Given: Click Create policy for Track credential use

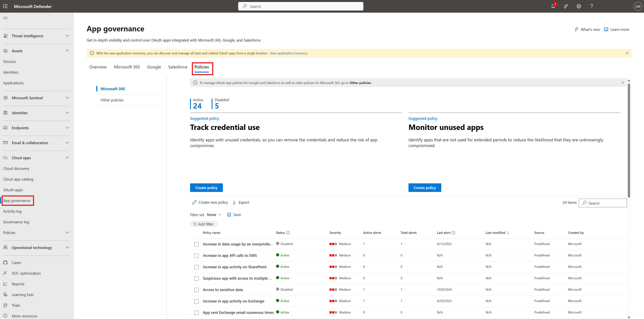Looking at the screenshot, I should click(206, 188).
